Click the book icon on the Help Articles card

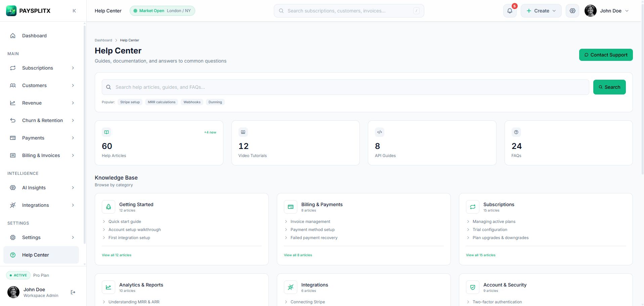(x=106, y=132)
